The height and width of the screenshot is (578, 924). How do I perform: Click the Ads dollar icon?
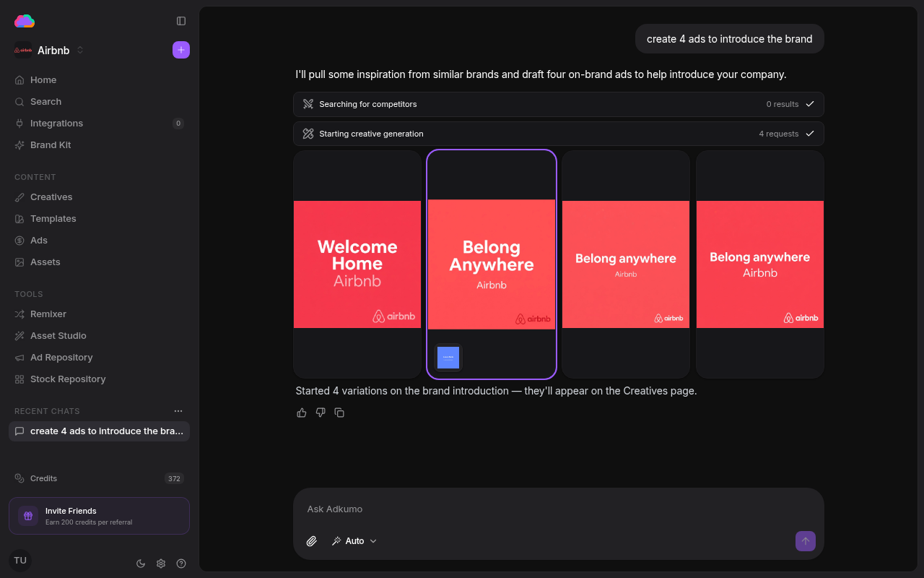tap(19, 240)
